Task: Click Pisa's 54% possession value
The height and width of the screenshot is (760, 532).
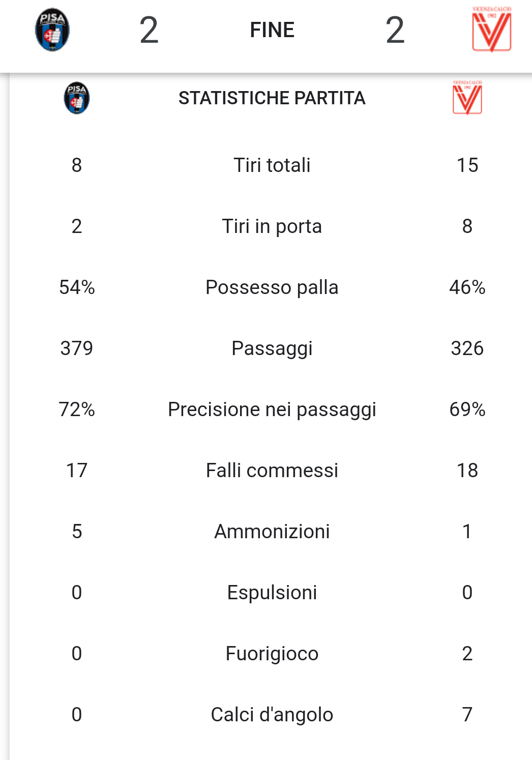Action: click(x=77, y=287)
